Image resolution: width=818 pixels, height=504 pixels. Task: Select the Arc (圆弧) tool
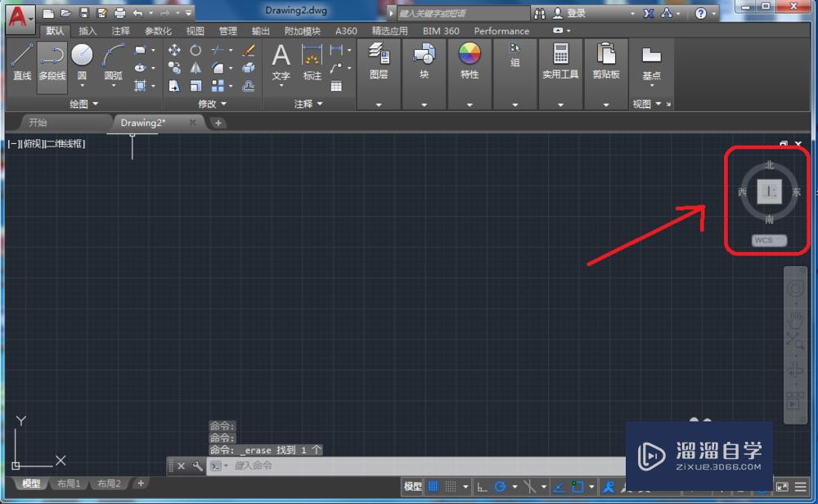pos(113,63)
